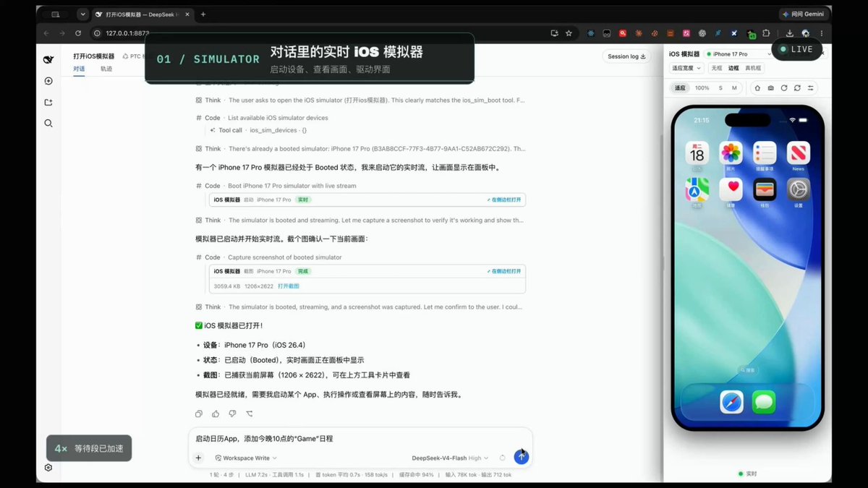868x488 pixels.
Task: Send the message with blue arrow button
Action: click(x=521, y=457)
